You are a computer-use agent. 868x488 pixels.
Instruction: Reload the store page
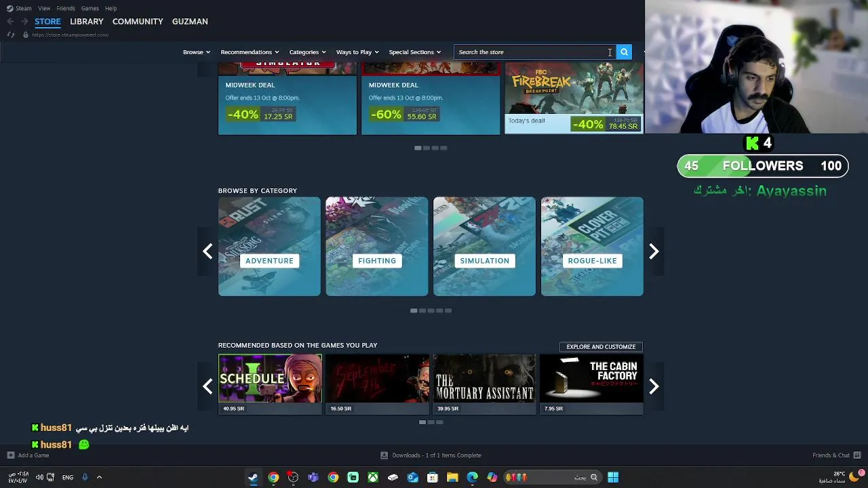(11, 35)
